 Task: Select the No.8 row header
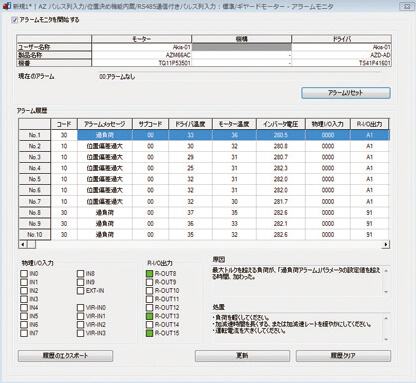[35, 212]
